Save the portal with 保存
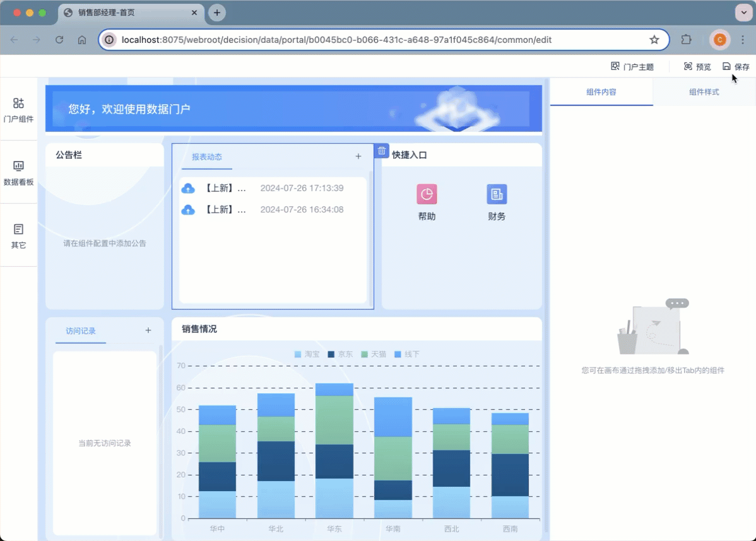 tap(736, 66)
